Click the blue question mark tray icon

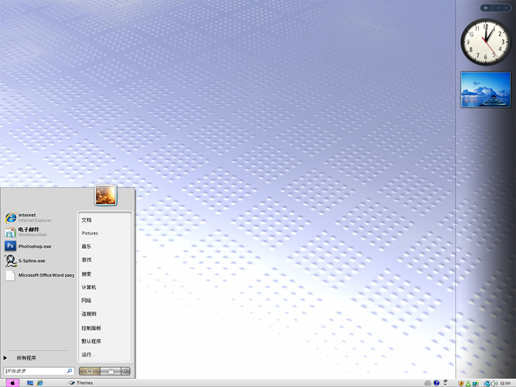[x=436, y=383]
